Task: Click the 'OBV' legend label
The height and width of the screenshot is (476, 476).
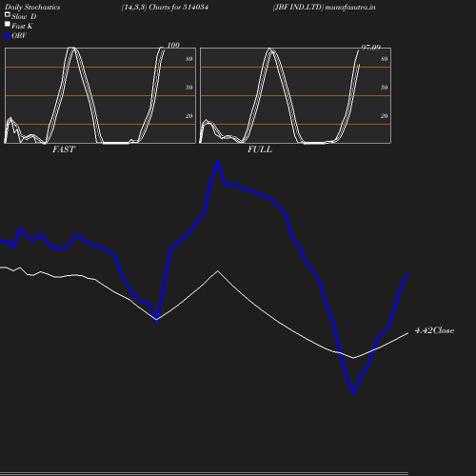Action: click(x=19, y=35)
